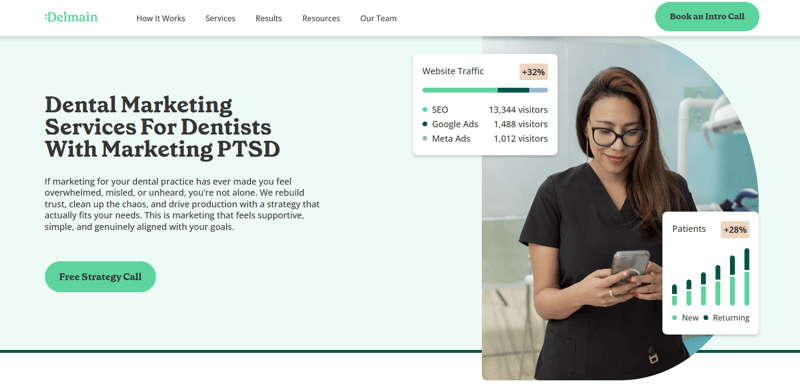Open the Services nav item
The width and height of the screenshot is (800, 389).
[x=220, y=18]
